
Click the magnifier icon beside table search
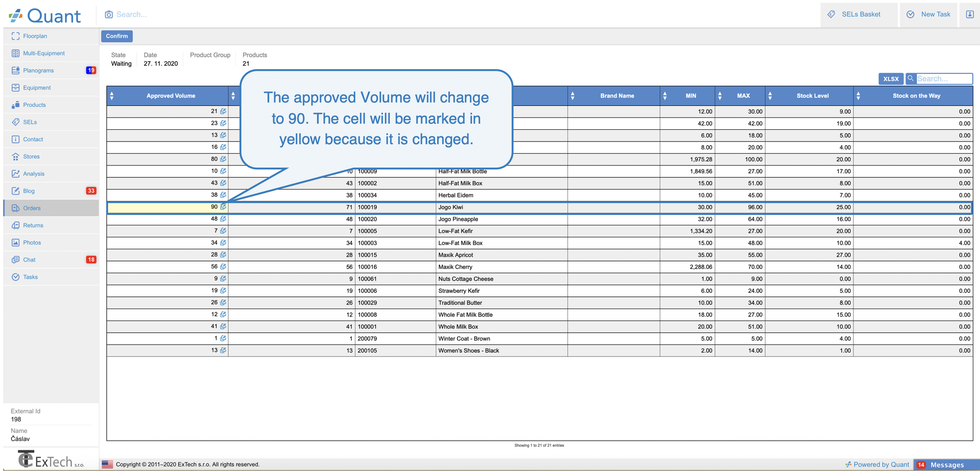(910, 78)
